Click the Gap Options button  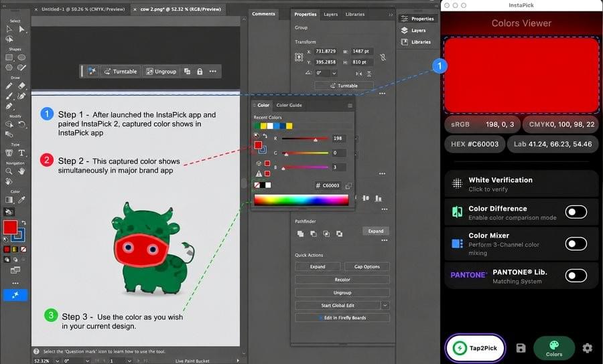tap(367, 266)
